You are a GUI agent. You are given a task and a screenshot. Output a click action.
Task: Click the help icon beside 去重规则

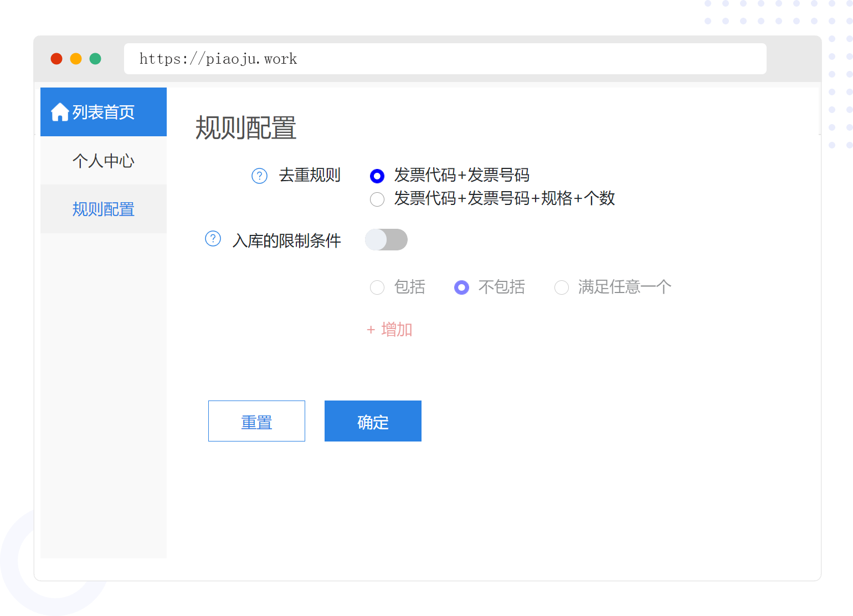259,176
